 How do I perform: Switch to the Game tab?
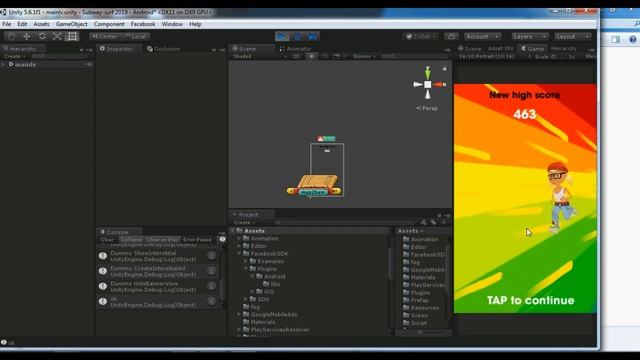533,48
